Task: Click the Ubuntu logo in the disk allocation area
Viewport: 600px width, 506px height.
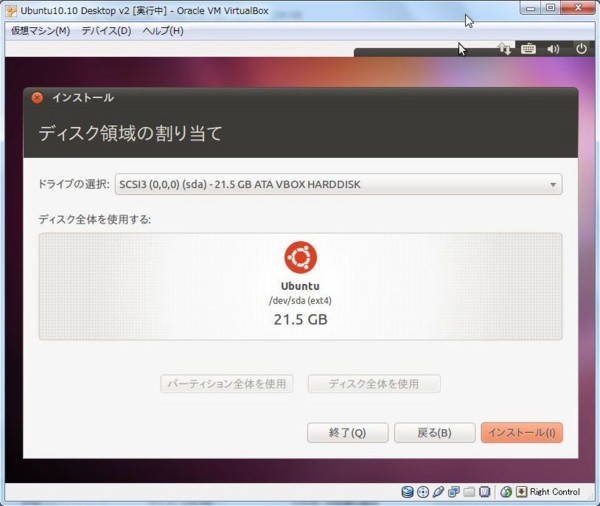Action: pyautogui.click(x=300, y=257)
